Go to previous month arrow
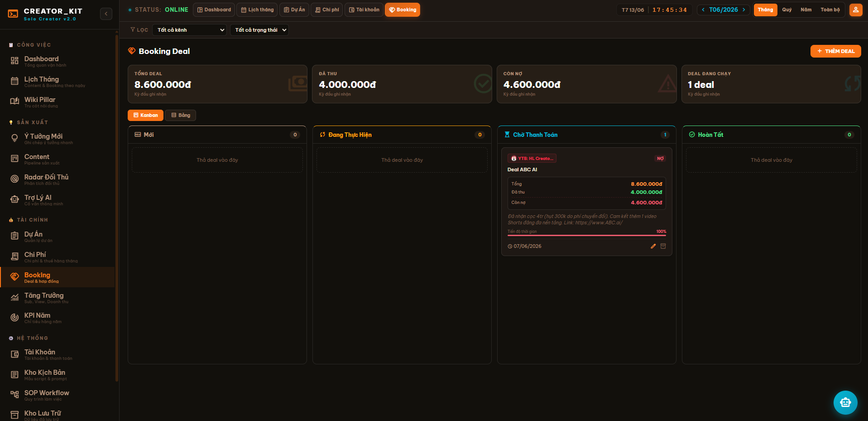The height and width of the screenshot is (421, 868). pos(703,10)
